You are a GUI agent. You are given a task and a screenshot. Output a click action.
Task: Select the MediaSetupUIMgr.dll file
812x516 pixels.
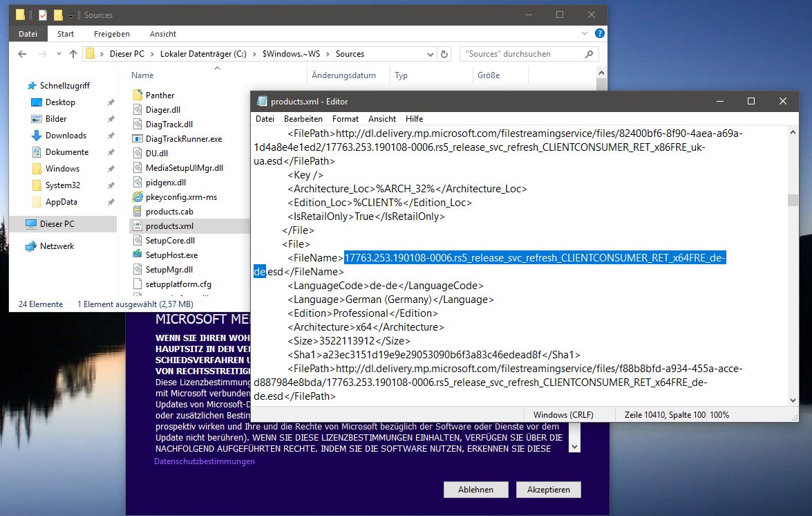coord(185,168)
